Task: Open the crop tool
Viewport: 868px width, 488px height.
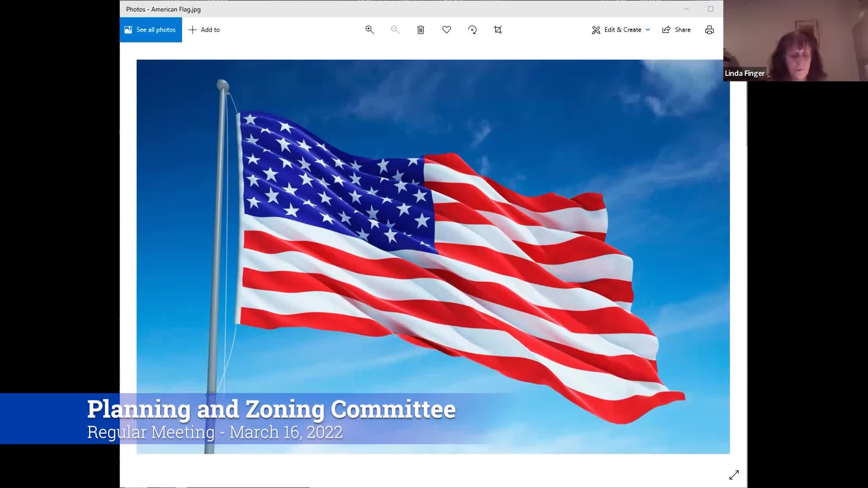Action: pos(497,29)
